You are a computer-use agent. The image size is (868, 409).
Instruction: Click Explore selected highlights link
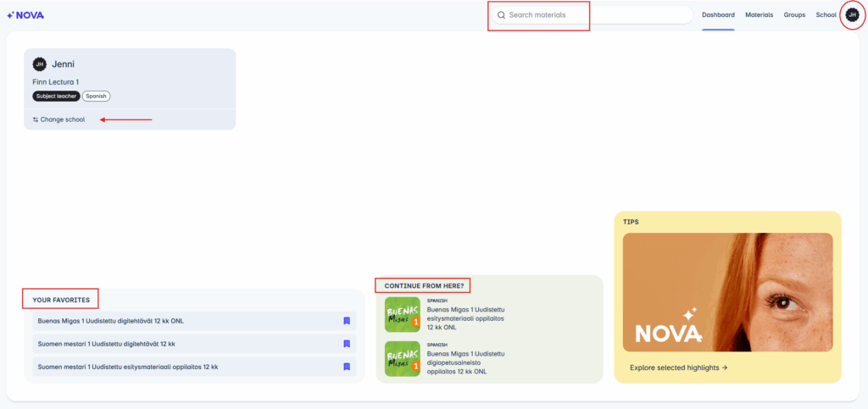pyautogui.click(x=678, y=368)
